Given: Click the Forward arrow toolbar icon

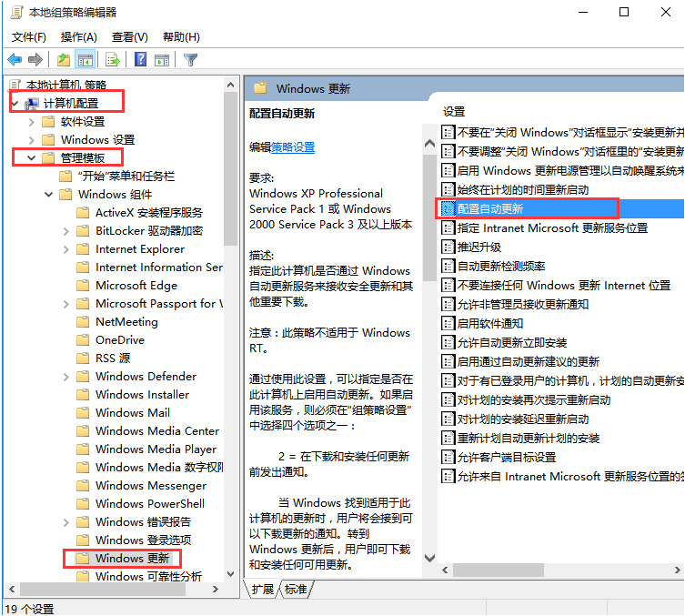Looking at the screenshot, I should (35, 60).
